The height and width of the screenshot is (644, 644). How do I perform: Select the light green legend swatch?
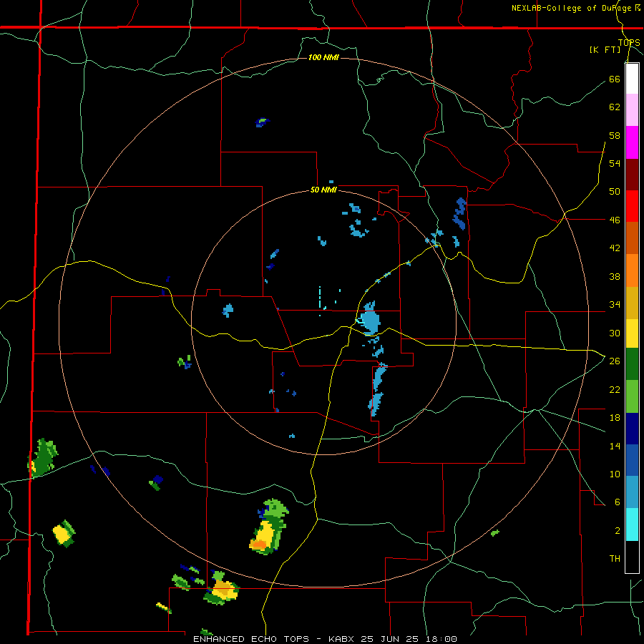(x=632, y=396)
